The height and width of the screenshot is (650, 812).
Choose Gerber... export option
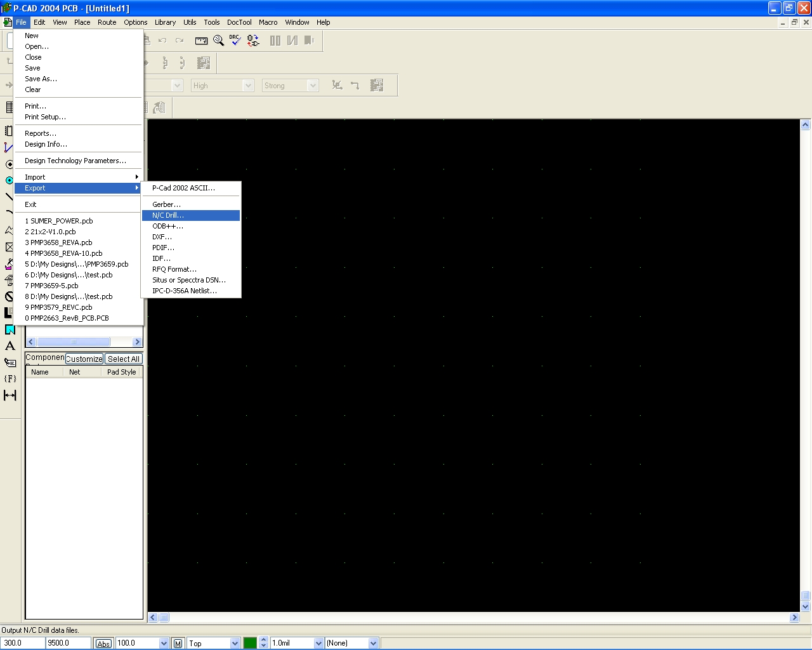[x=191, y=204]
